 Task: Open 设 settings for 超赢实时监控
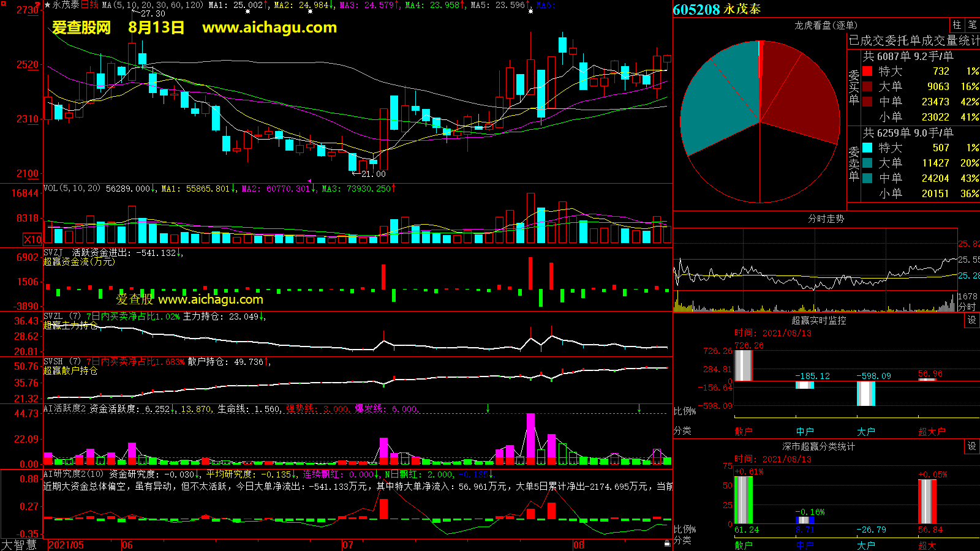click(972, 320)
